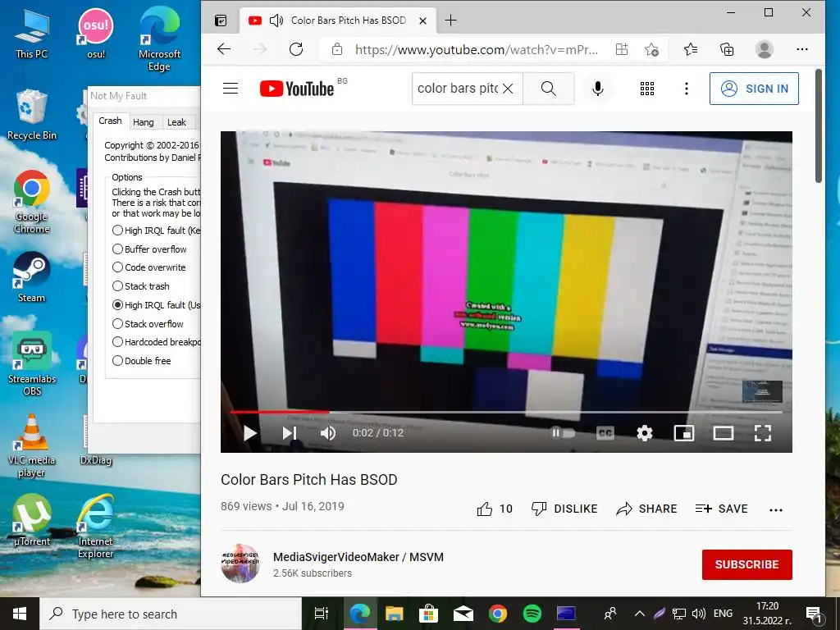Open the Edge profile avatar
Image resolution: width=840 pixels, height=630 pixels.
pyautogui.click(x=764, y=49)
